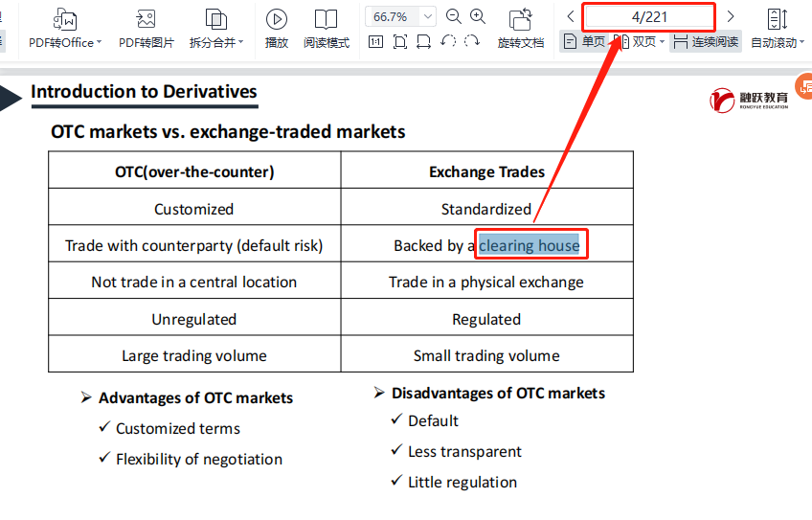Rotate page clockwise
Image resolution: width=812 pixels, height=520 pixels.
coord(472,41)
